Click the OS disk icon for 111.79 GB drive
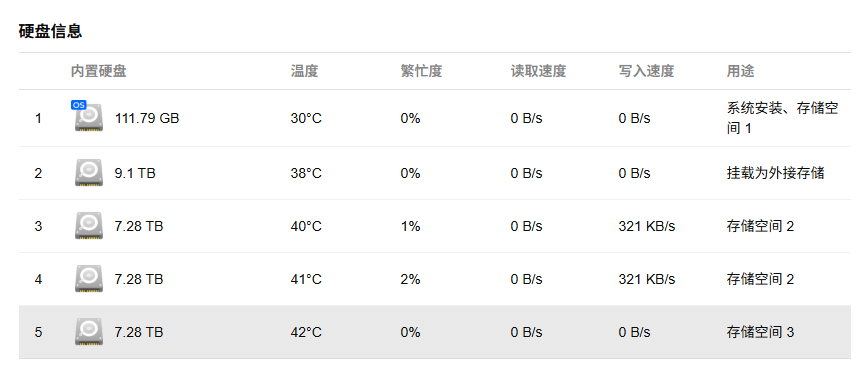 (x=89, y=117)
